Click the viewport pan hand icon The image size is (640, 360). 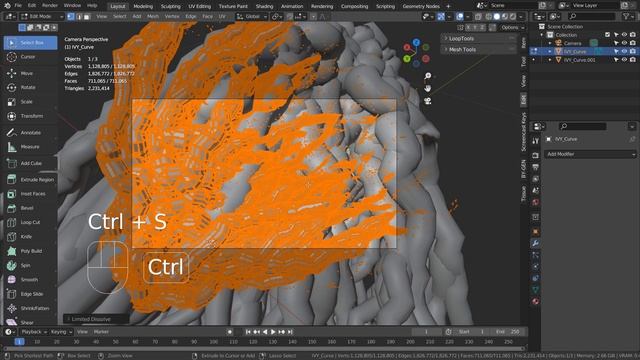(427, 88)
